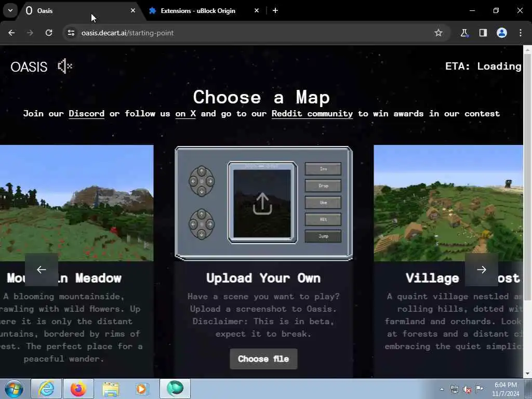Switch to Extensions - uBlock Origin tab
532x399 pixels.
pyautogui.click(x=205, y=10)
